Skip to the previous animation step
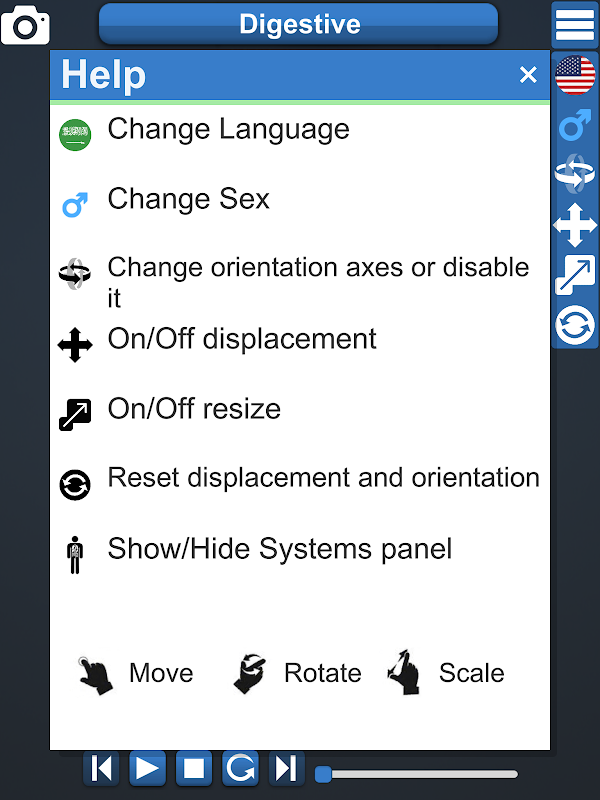This screenshot has width=600, height=800. pos(102,768)
